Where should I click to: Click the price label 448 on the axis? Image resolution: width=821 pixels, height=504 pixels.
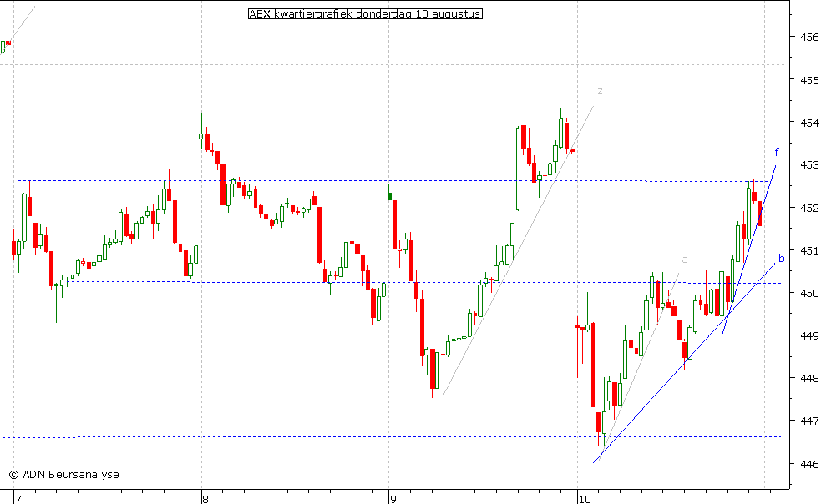(x=809, y=378)
